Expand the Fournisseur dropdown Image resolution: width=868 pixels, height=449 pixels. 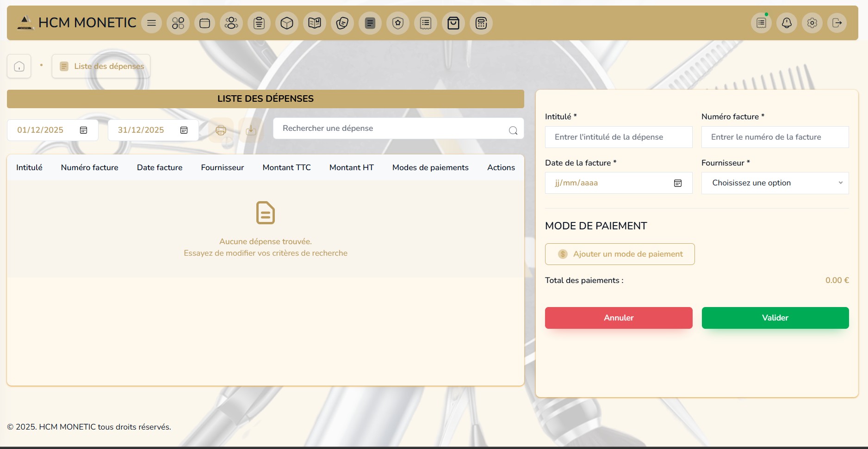pos(775,183)
